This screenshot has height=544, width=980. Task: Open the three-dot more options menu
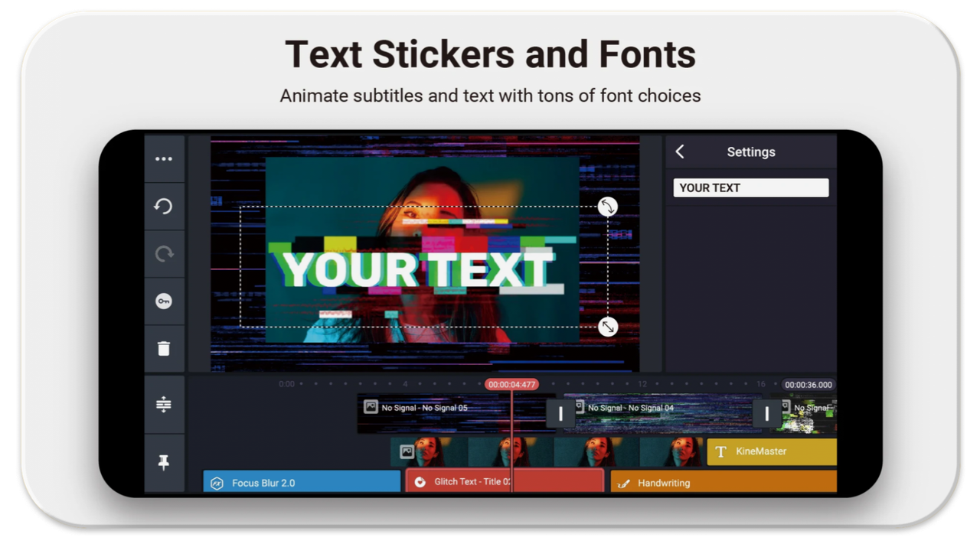tap(164, 159)
